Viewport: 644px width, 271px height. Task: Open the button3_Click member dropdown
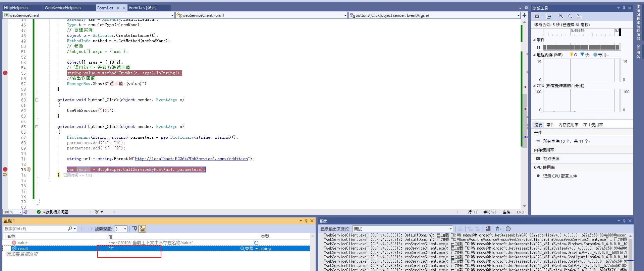click(518, 15)
